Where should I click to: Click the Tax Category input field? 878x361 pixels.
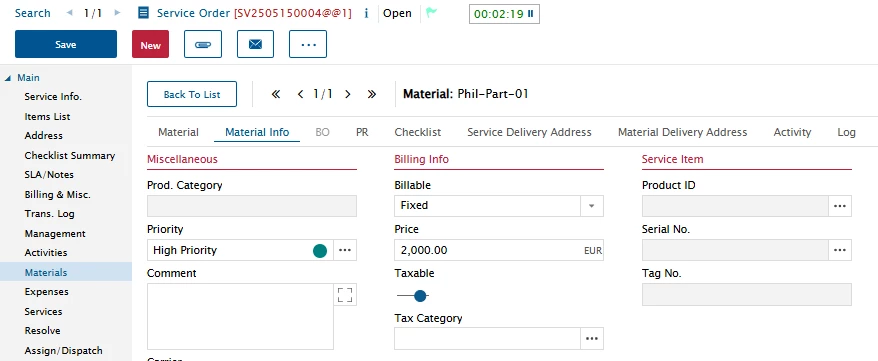487,339
